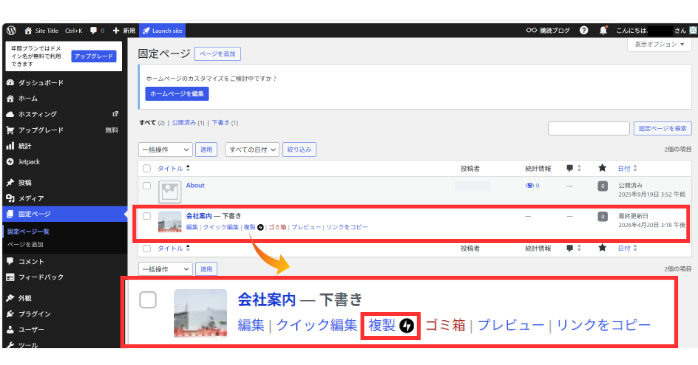
Task: Click ゴミ箱 trash link under 会社案内
Action: (277, 227)
